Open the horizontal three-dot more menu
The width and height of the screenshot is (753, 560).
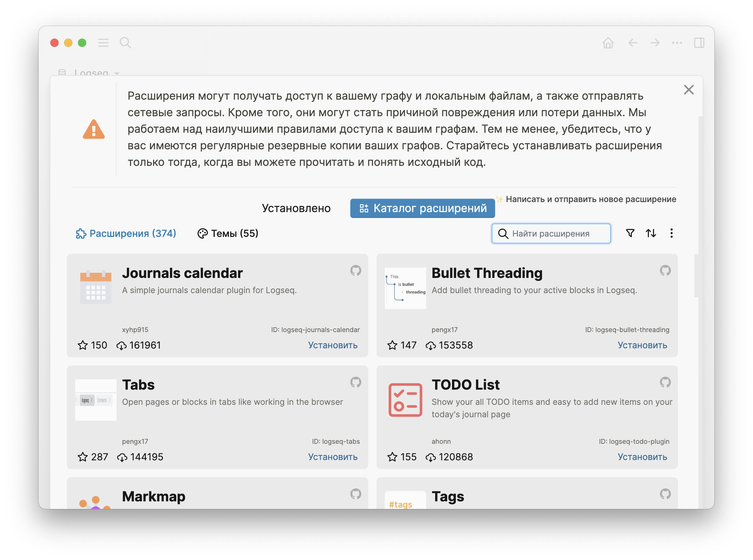tap(677, 43)
